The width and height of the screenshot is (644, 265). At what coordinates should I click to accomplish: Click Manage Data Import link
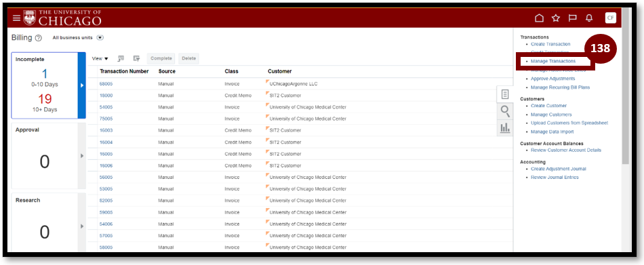pos(552,132)
